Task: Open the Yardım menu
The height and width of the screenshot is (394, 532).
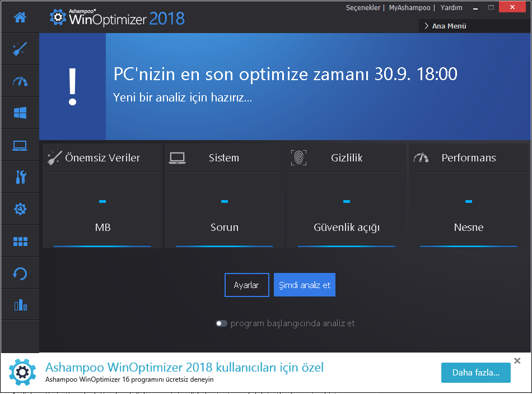Action: [451, 7]
